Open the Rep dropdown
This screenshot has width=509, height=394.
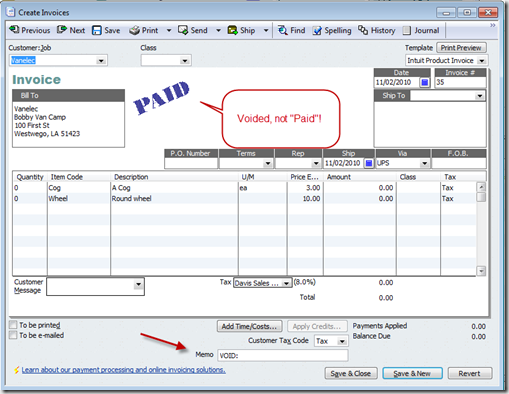[x=316, y=164]
